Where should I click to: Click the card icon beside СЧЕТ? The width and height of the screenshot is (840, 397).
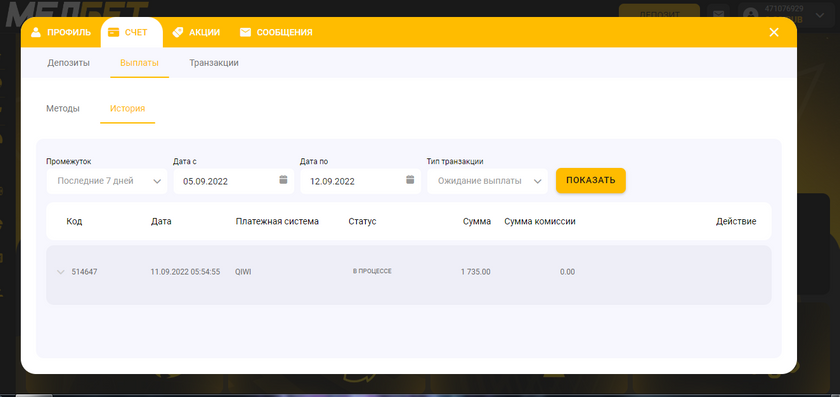point(114,32)
